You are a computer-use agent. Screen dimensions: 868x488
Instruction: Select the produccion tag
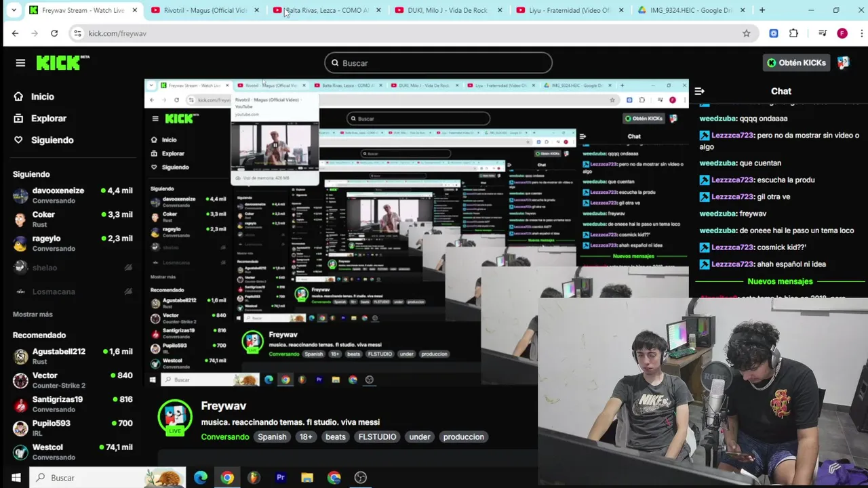[x=464, y=437]
